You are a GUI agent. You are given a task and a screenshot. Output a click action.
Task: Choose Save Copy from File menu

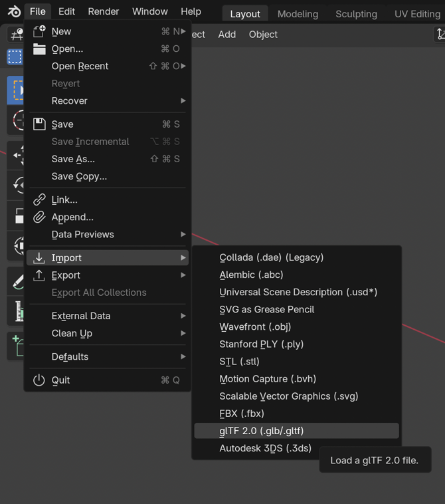[x=108, y=176]
